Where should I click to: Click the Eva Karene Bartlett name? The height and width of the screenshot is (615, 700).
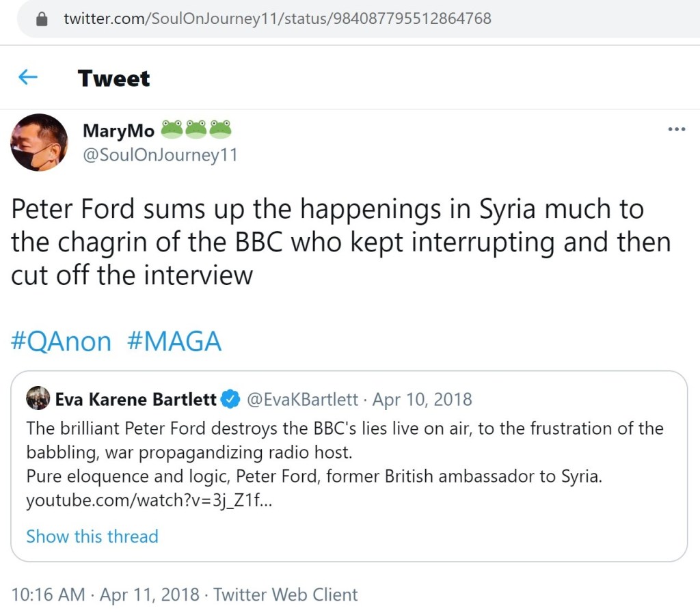[x=135, y=399]
